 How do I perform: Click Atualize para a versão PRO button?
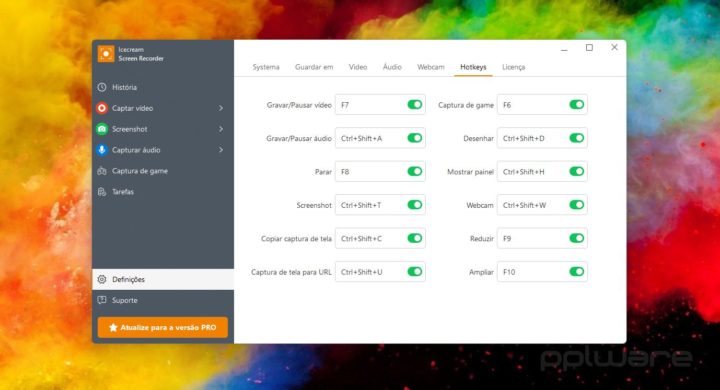(x=163, y=328)
